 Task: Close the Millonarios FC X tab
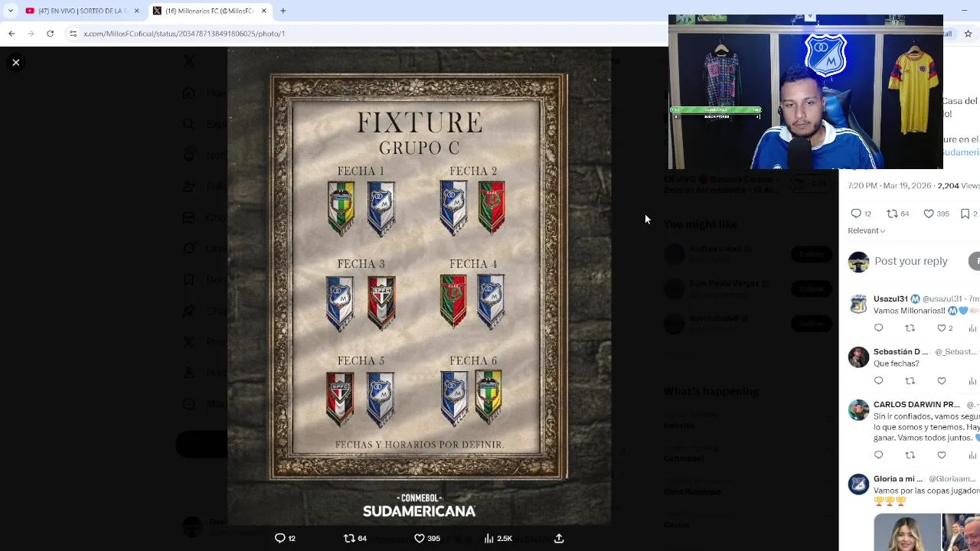pyautogui.click(x=264, y=11)
